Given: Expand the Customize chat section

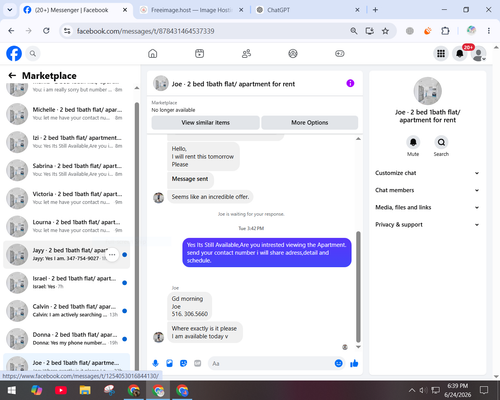Looking at the screenshot, I should [x=427, y=173].
